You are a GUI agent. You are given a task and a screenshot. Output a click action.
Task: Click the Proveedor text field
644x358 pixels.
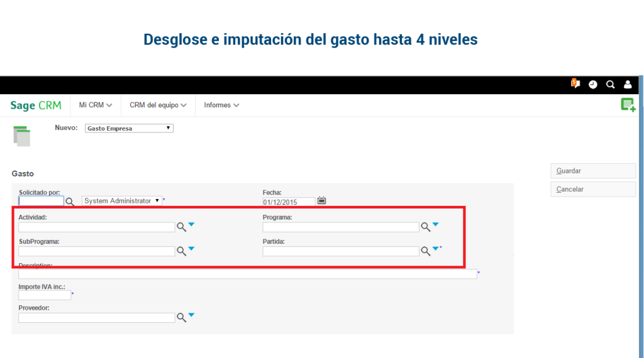click(96, 318)
